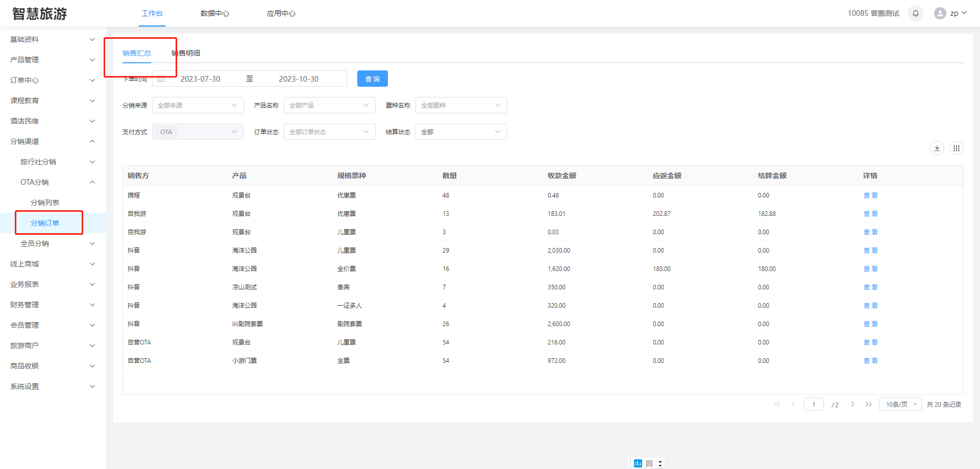
Task: Click the notification bell icon
Action: [916, 13]
